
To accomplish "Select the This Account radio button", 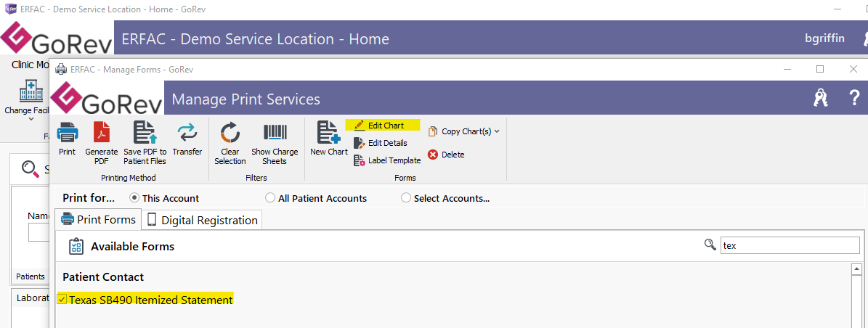I will coord(134,198).
